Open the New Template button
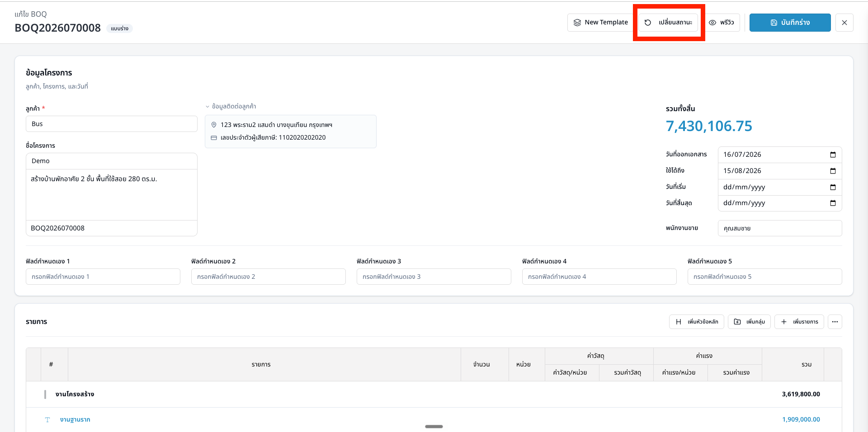 coord(600,23)
